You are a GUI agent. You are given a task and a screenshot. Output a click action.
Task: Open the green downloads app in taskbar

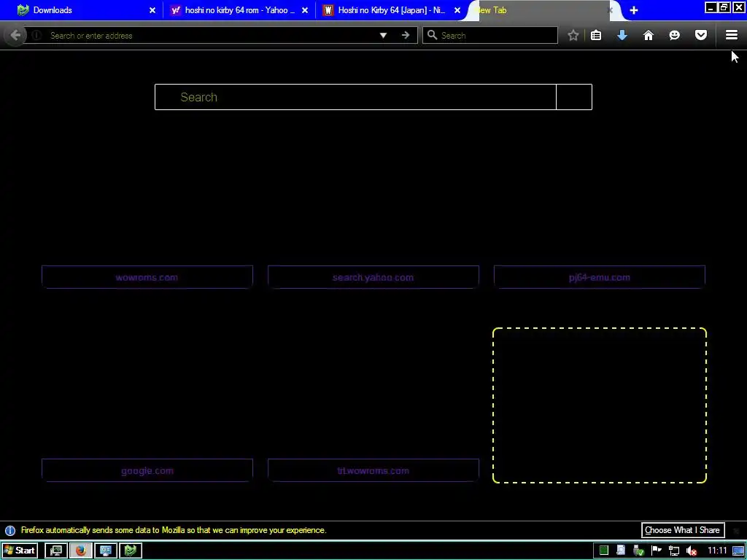tap(131, 551)
